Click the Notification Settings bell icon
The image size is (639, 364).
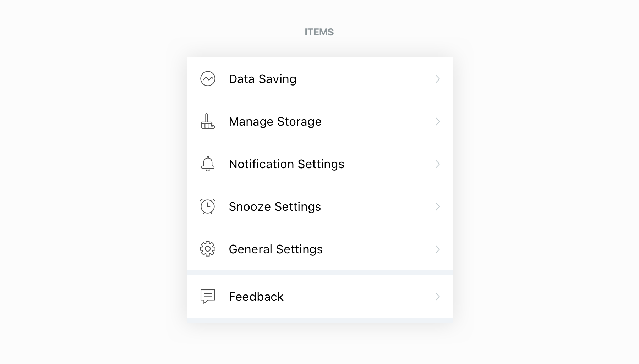click(208, 164)
